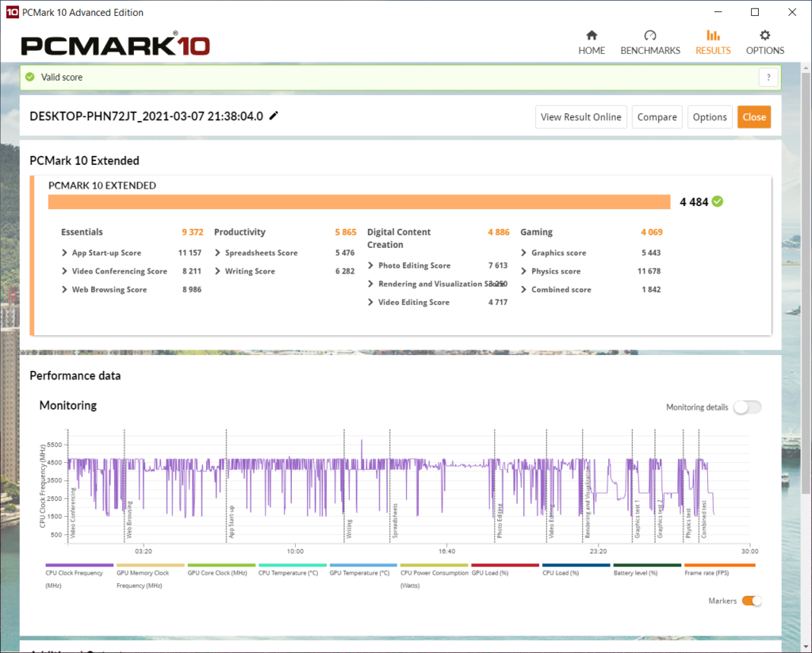Toggle the CPU Load legend swatch

click(x=576, y=565)
